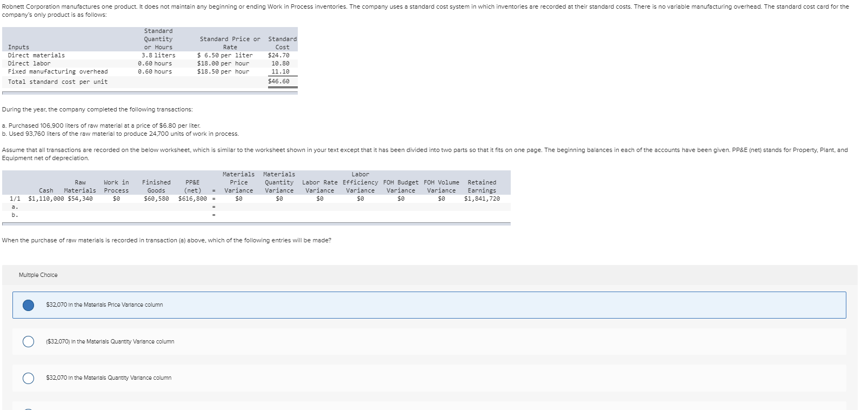Click the Labor Efficiency Variance column header

(360, 182)
